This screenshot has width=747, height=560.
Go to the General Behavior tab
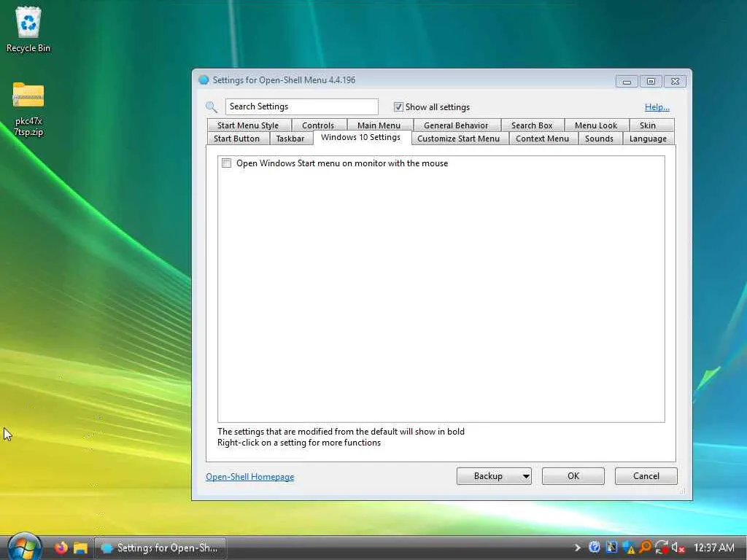tap(456, 125)
